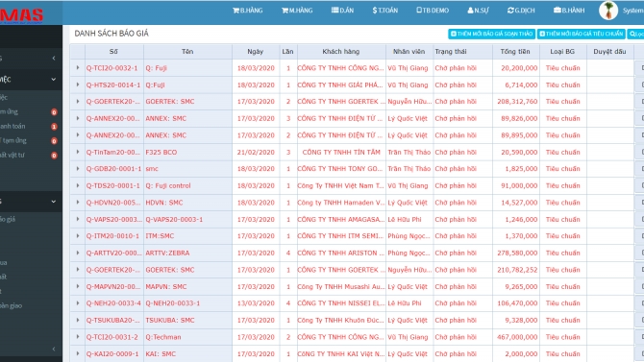Click the name Q-VAPS20-0003-1

174,219
